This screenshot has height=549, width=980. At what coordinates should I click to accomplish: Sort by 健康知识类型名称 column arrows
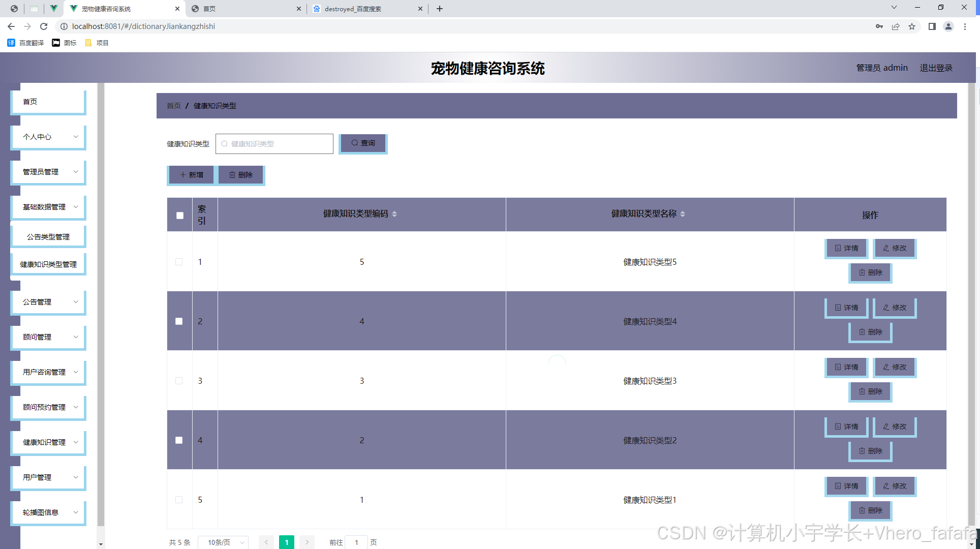[683, 214]
